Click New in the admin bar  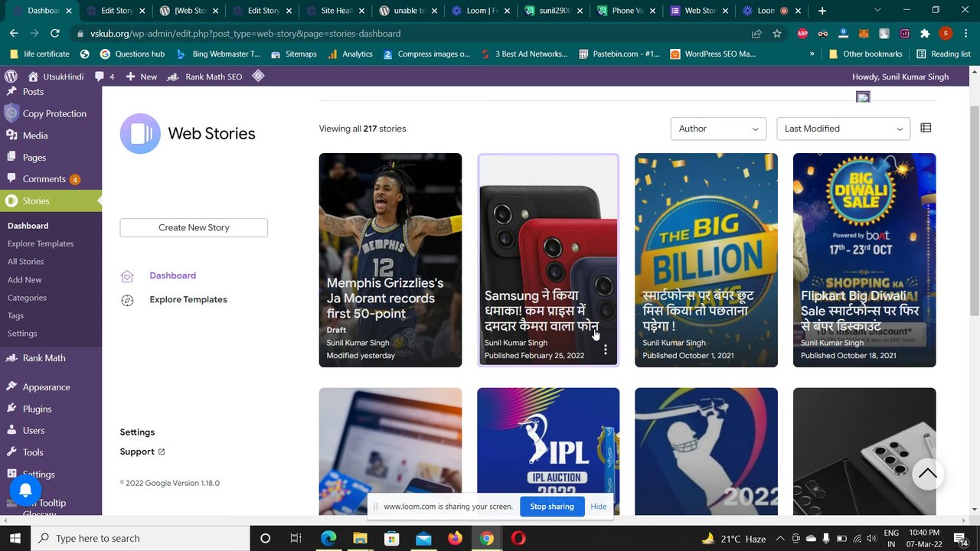[142, 77]
